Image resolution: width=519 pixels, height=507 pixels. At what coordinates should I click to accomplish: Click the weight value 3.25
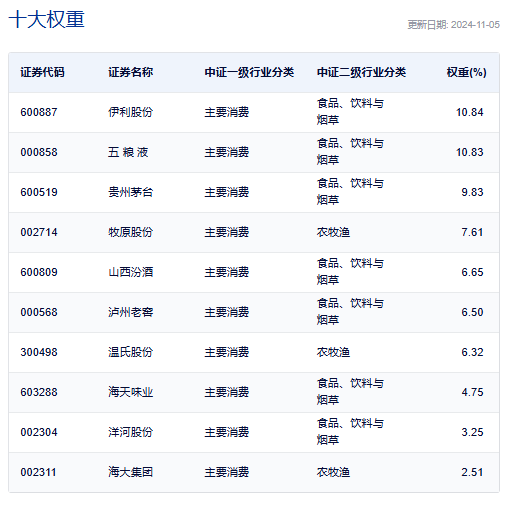coord(472,432)
